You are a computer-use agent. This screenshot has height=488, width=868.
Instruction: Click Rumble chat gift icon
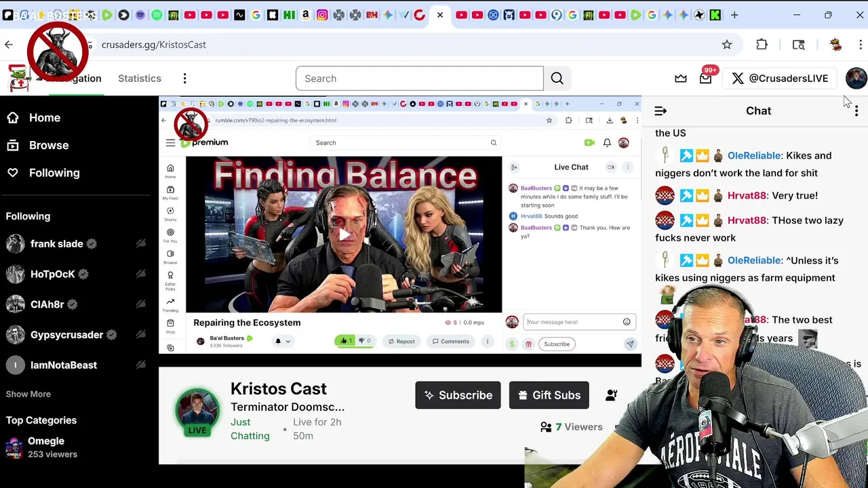click(x=528, y=344)
